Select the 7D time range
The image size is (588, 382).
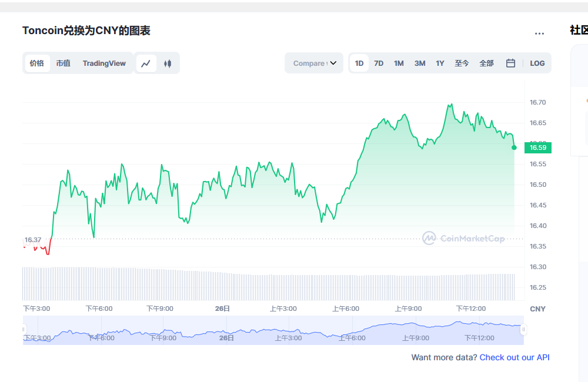click(379, 63)
